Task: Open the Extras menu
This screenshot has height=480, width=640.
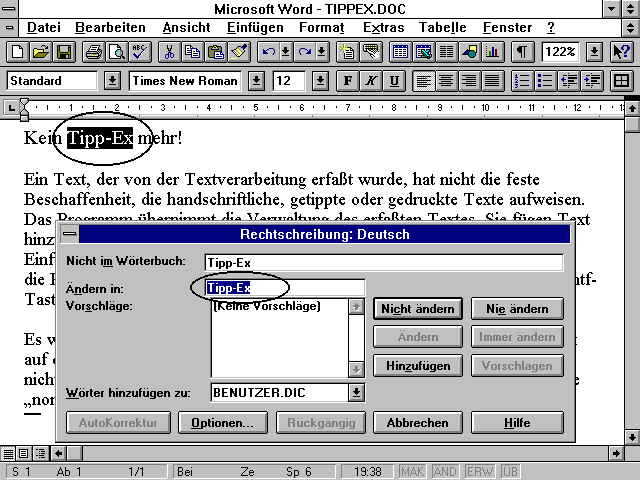Action: coord(384,28)
